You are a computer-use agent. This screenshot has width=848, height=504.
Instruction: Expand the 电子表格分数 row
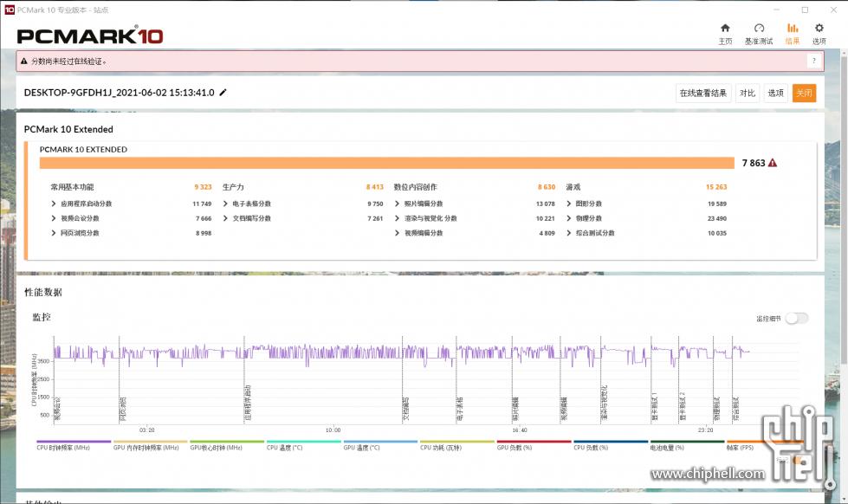click(x=251, y=204)
